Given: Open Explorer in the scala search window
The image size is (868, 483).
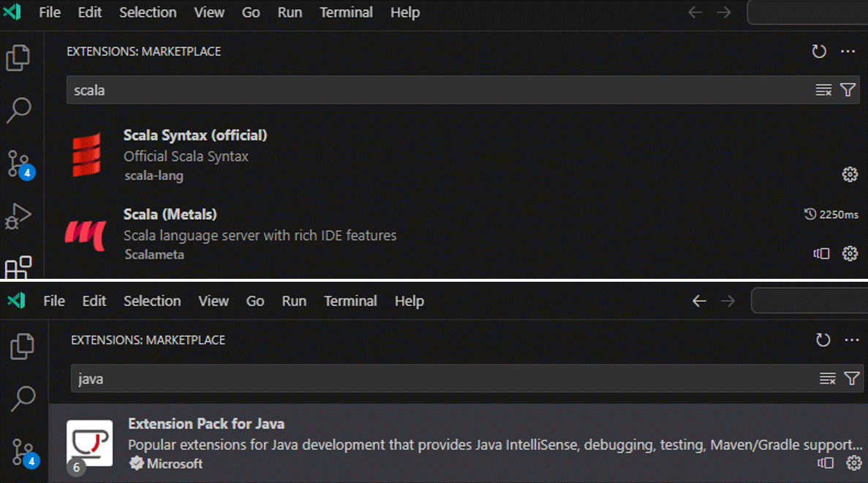Looking at the screenshot, I should (19, 58).
